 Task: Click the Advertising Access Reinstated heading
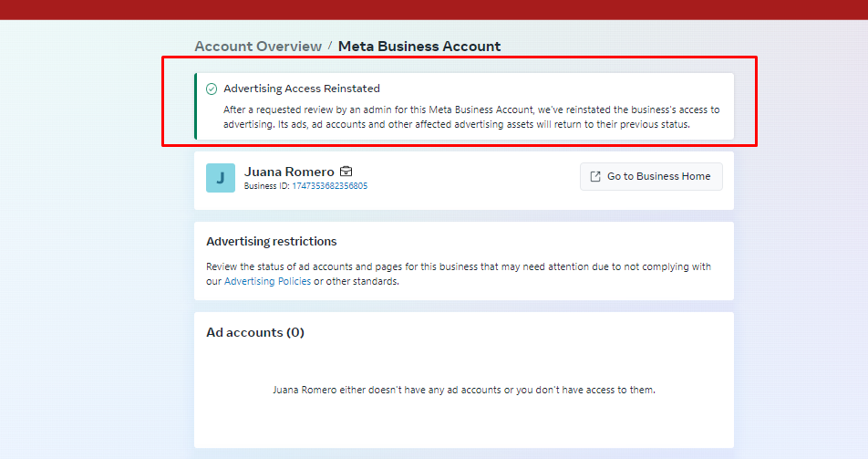coord(302,89)
